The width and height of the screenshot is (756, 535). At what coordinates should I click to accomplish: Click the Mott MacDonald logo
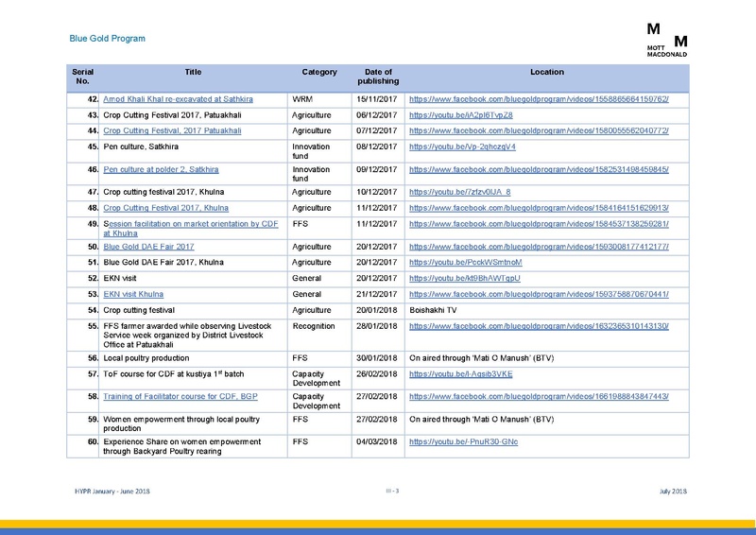tap(667, 40)
